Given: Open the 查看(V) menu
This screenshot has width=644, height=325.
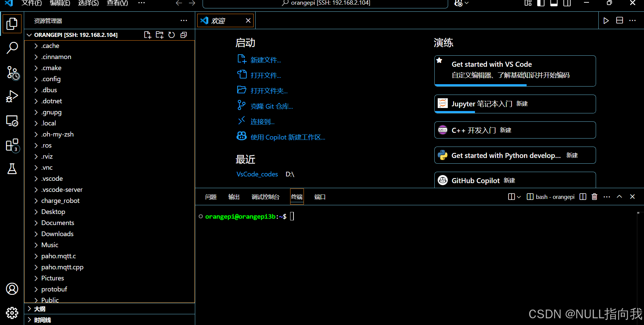Looking at the screenshot, I should click(117, 3).
